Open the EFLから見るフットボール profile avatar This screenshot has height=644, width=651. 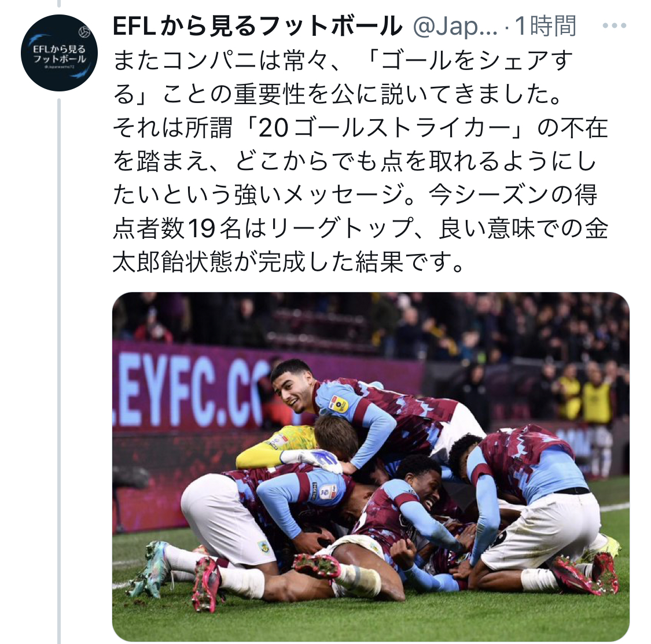(60, 53)
